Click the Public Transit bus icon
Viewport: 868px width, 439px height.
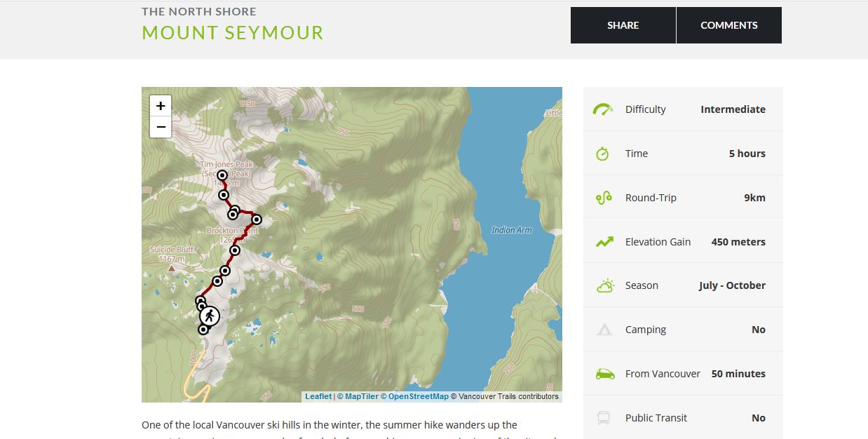click(x=603, y=418)
